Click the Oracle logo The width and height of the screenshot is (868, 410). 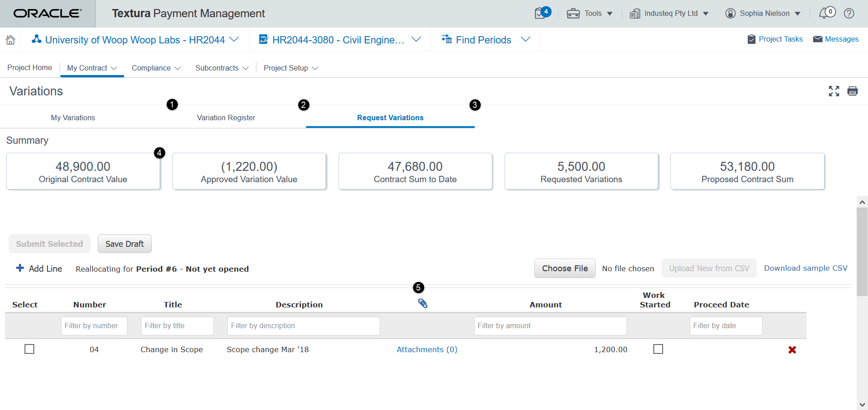47,14
